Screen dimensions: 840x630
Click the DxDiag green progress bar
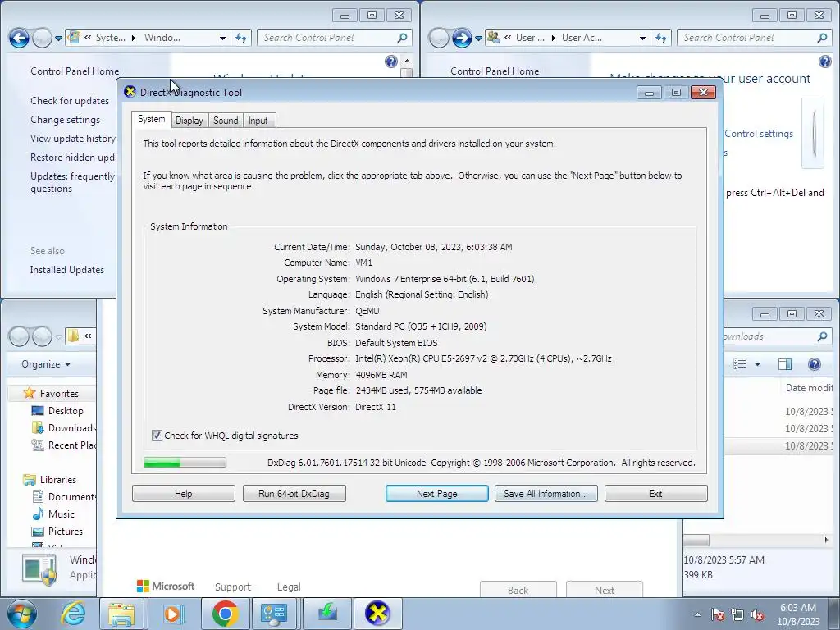[185, 463]
